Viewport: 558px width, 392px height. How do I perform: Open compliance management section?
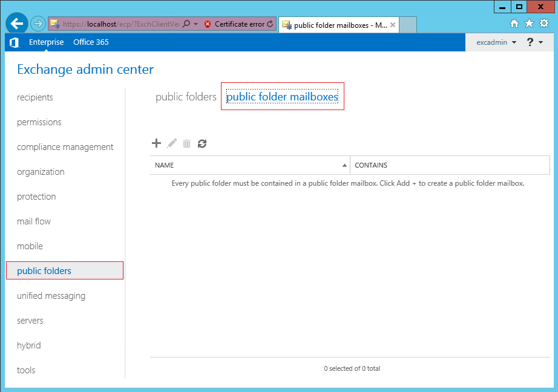[x=65, y=147]
